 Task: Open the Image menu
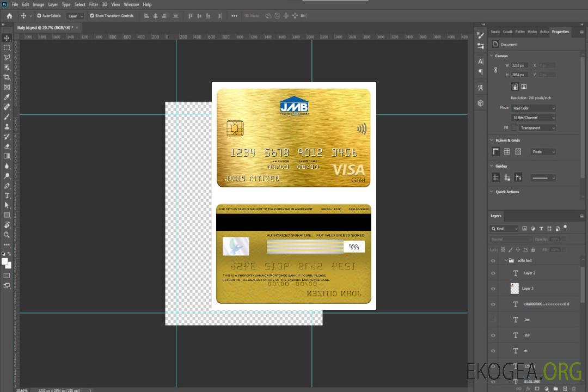(38, 4)
